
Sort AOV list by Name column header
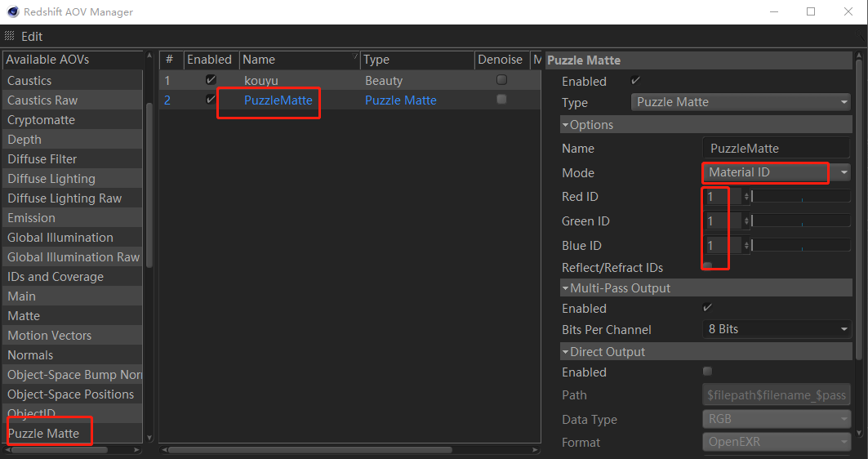click(x=299, y=60)
